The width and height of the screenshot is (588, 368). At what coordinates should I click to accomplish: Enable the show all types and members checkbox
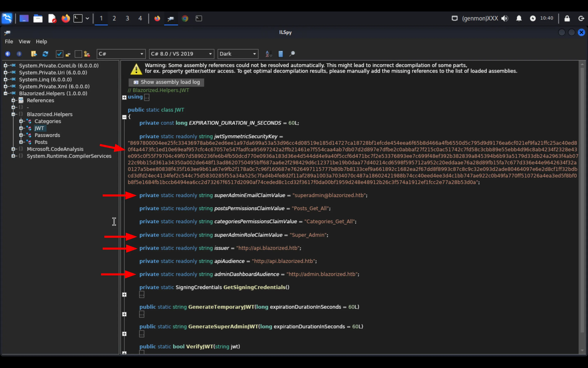point(78,54)
